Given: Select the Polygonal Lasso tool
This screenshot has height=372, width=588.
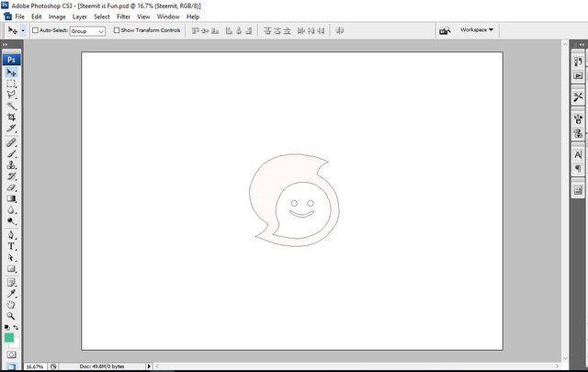Looking at the screenshot, I should click(11, 95).
